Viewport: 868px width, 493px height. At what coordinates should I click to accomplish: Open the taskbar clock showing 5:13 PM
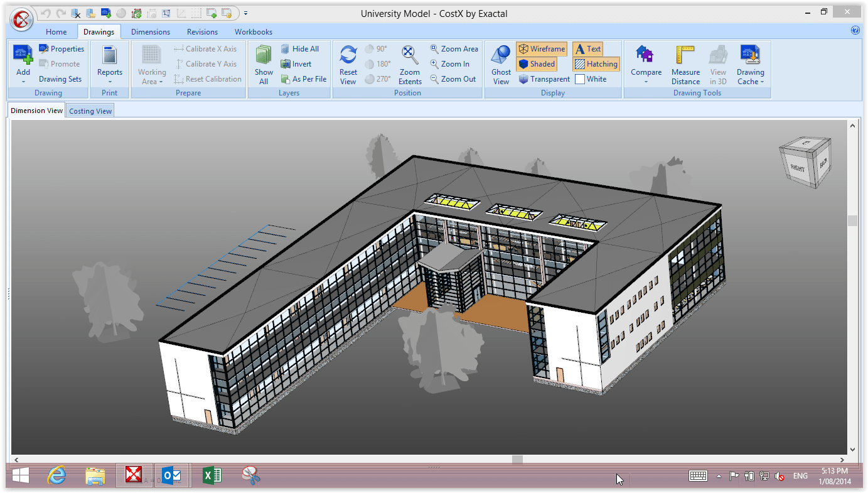(834, 476)
